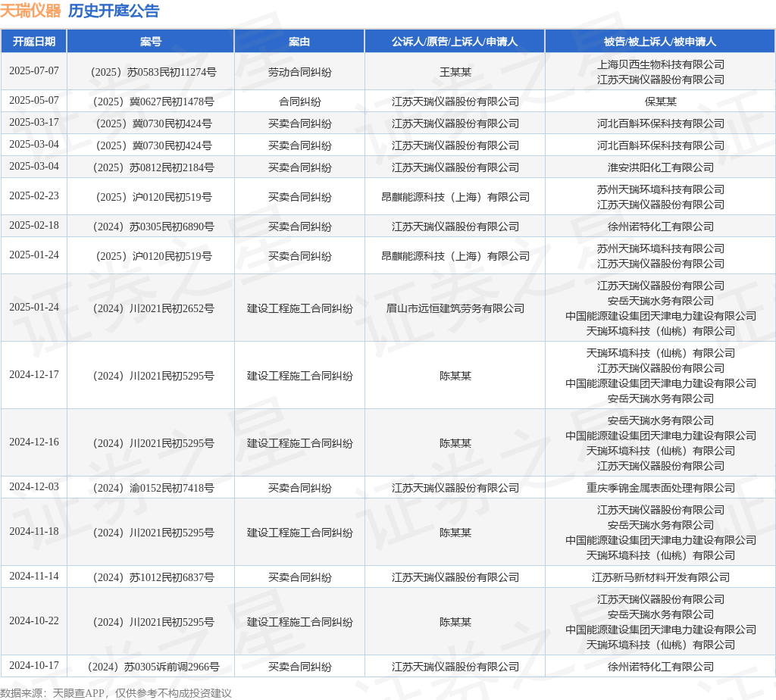Click the date cell 2024-10-22
Viewport: 776px width, 700px height.
click(33, 621)
